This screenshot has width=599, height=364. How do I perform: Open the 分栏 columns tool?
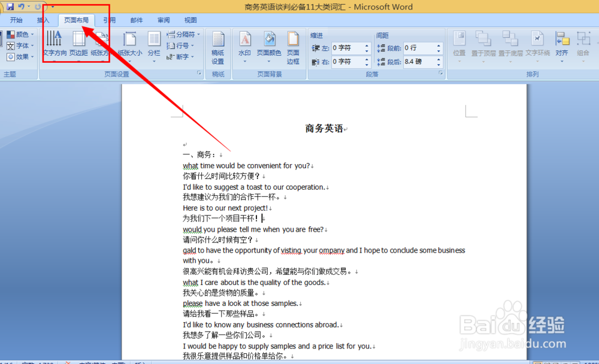154,46
